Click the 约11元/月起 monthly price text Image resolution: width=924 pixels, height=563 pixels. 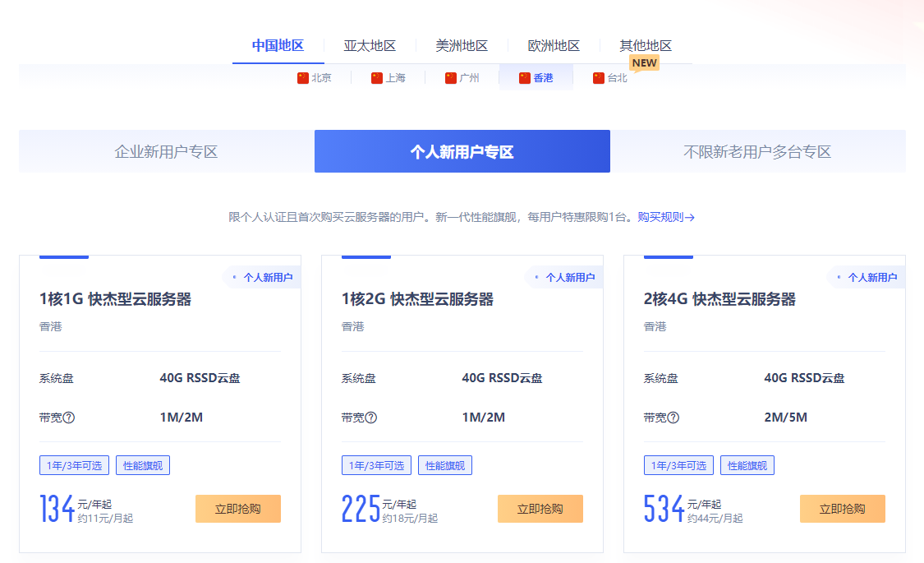105,519
